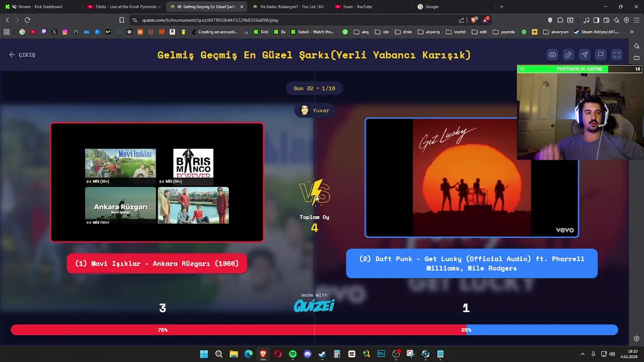Open the Kick bookmark
Viewport: 644px width, 362px height.
click(x=261, y=32)
